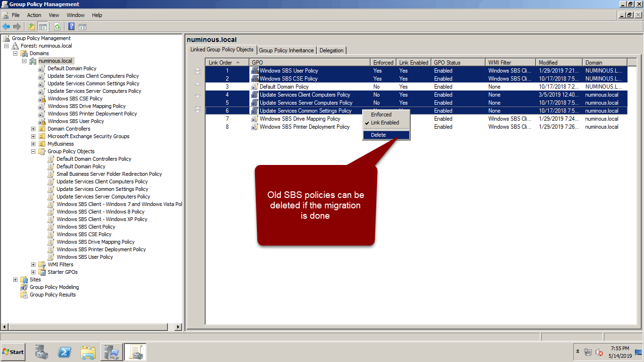Switch to Delegation tab
Screen dimensions: 644x362
click(x=331, y=50)
